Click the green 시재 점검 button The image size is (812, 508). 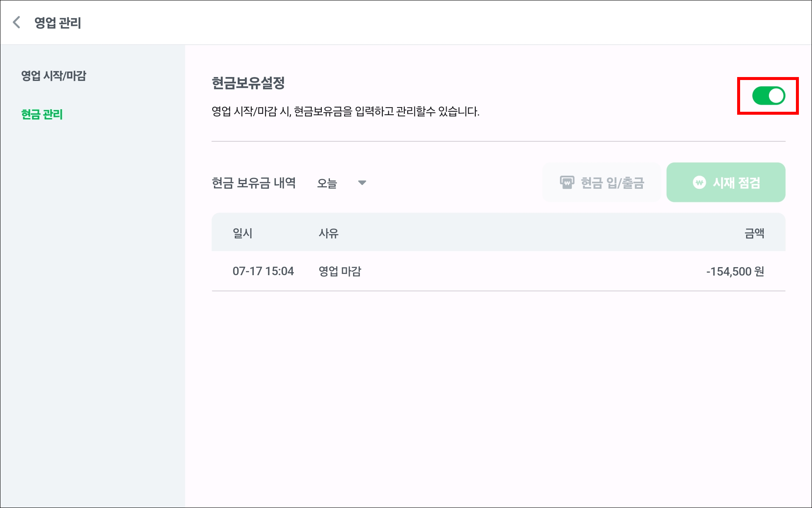[x=726, y=182]
